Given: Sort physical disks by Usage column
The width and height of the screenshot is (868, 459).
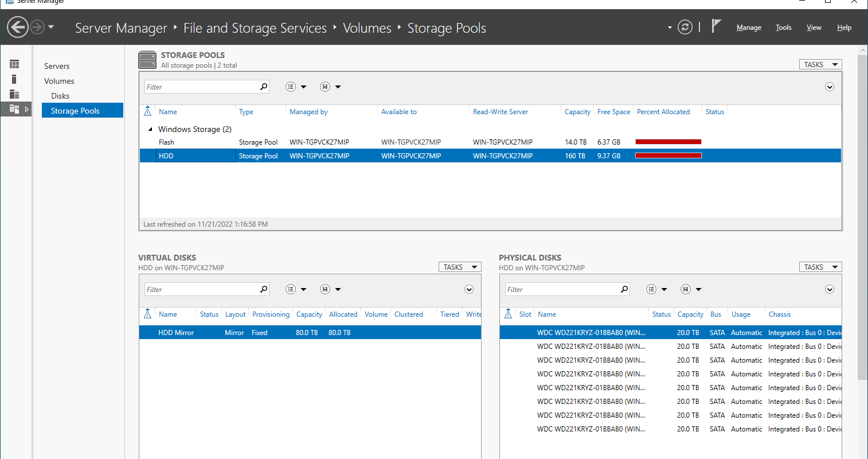Looking at the screenshot, I should (741, 314).
